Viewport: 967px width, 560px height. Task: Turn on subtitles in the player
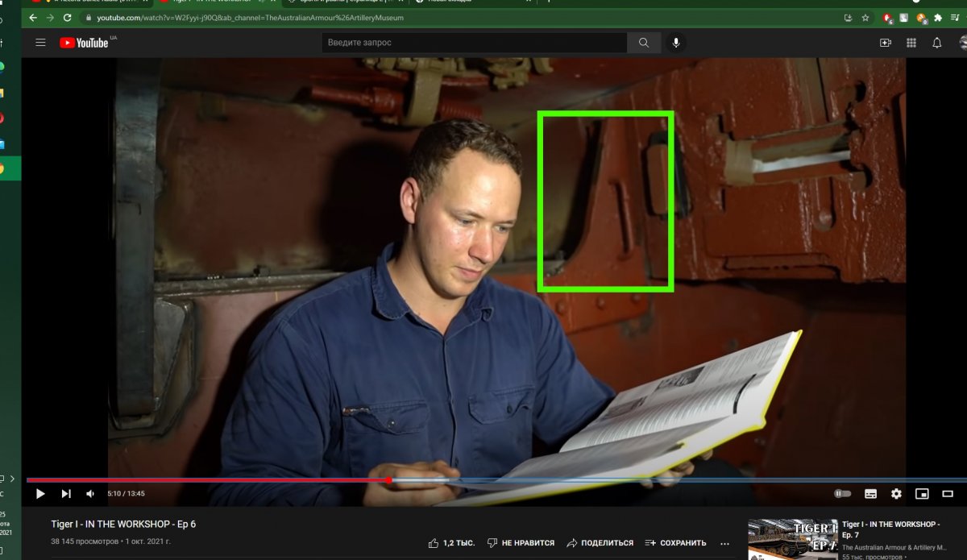(x=870, y=494)
